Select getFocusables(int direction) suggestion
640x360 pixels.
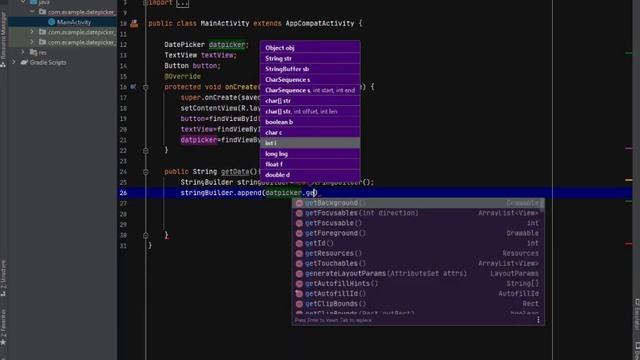pyautogui.click(x=416, y=213)
